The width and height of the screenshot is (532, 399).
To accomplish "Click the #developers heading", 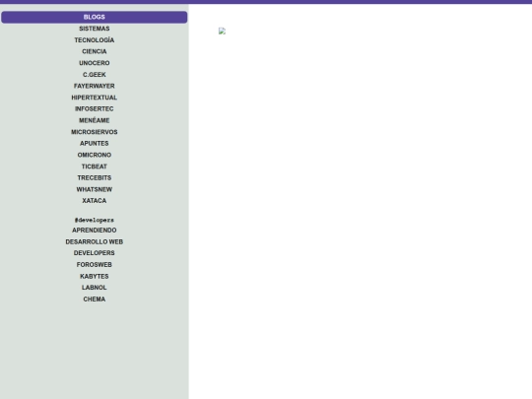I will [94, 221].
